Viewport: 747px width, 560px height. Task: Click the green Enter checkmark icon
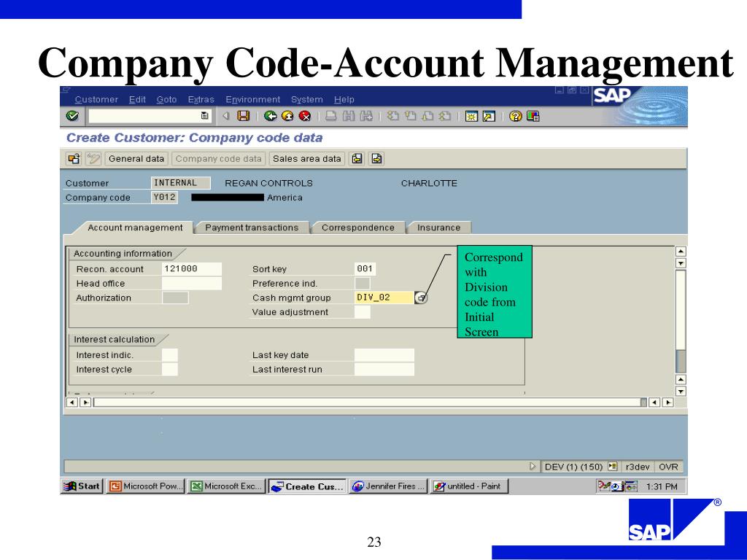coord(72,116)
